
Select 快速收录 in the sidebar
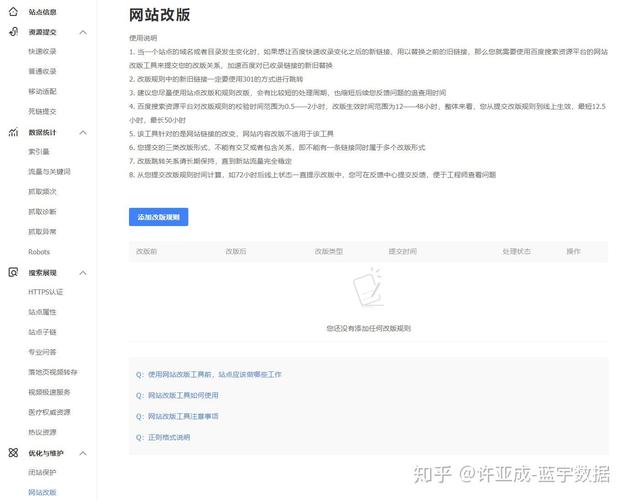click(x=42, y=51)
